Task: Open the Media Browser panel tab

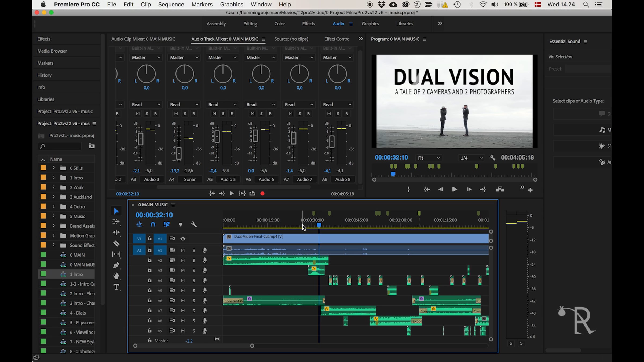Action: coord(52,51)
